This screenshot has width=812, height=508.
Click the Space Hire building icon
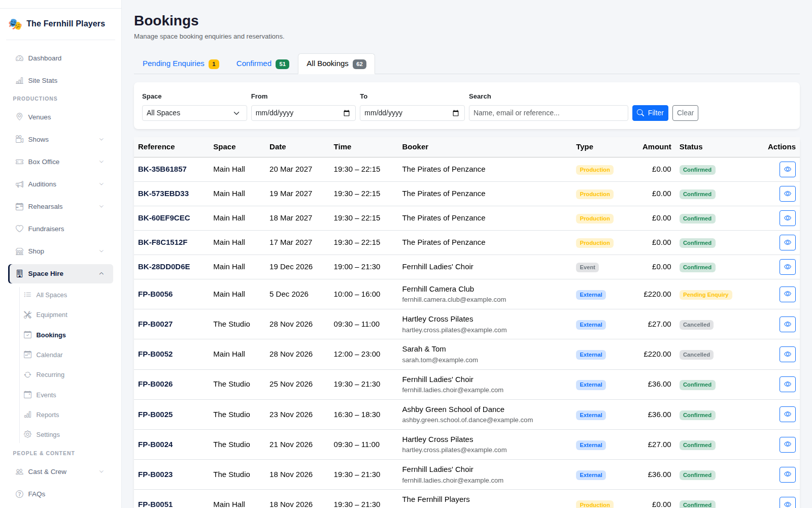(19, 274)
